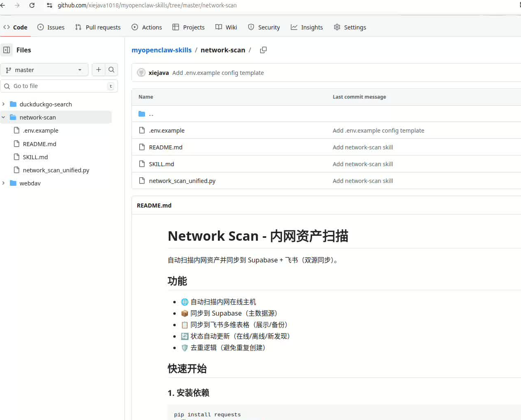Click xiejava's avatar in the commit bar

click(x=141, y=72)
